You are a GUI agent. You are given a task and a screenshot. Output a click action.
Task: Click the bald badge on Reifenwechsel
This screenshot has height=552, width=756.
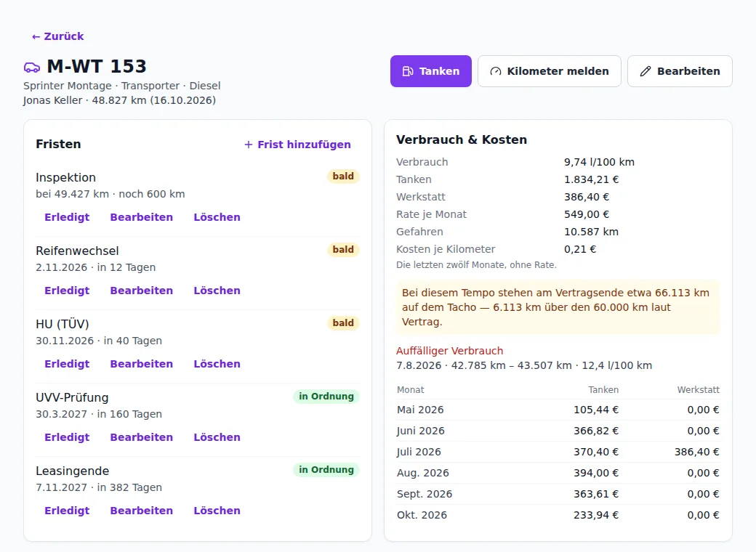(x=343, y=250)
